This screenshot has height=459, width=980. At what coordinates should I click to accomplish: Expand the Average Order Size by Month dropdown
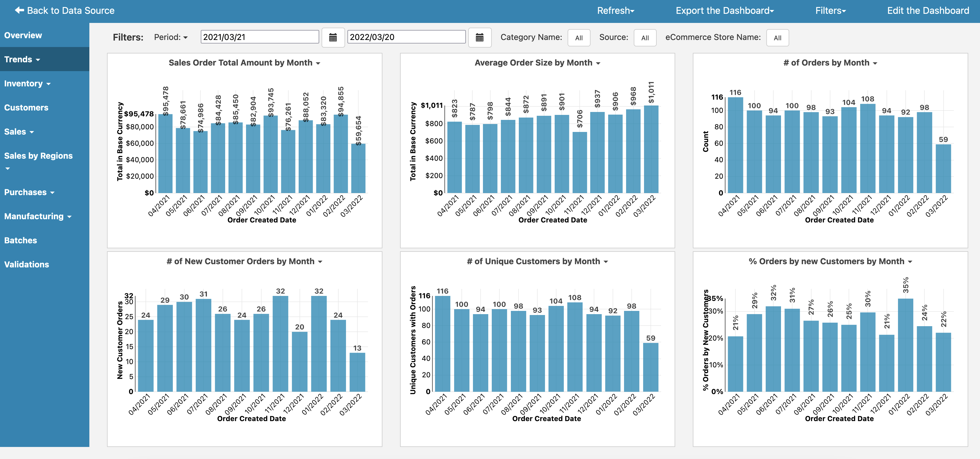(x=598, y=63)
